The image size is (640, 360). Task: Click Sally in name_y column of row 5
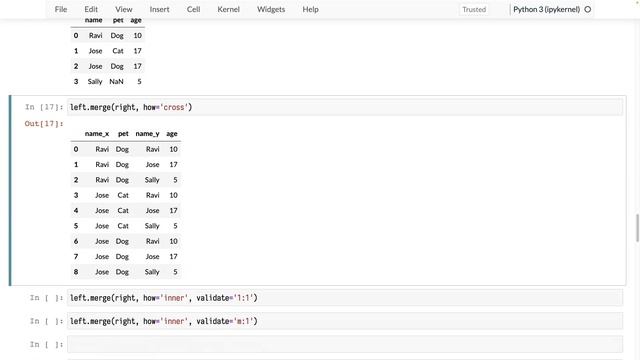point(152,226)
